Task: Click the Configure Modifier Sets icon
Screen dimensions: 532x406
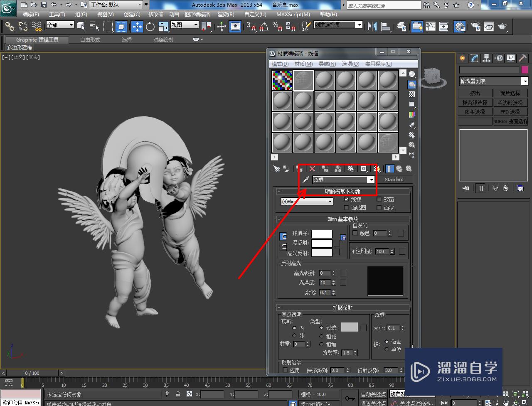Action: click(x=520, y=188)
